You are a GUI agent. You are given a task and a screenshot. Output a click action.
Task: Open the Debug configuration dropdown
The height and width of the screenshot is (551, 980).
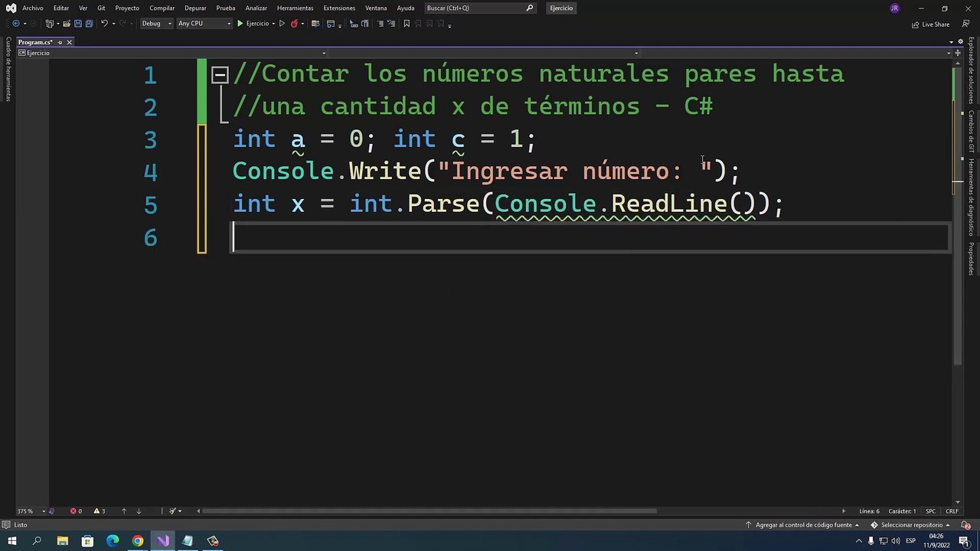[157, 24]
